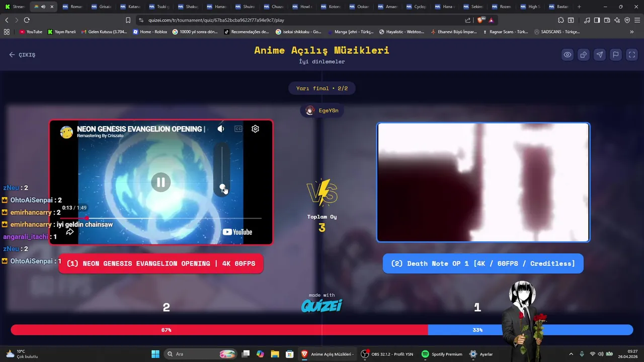Open OBS 32.1.2 from the taskbar
This screenshot has height=362, width=644.
tap(387, 354)
